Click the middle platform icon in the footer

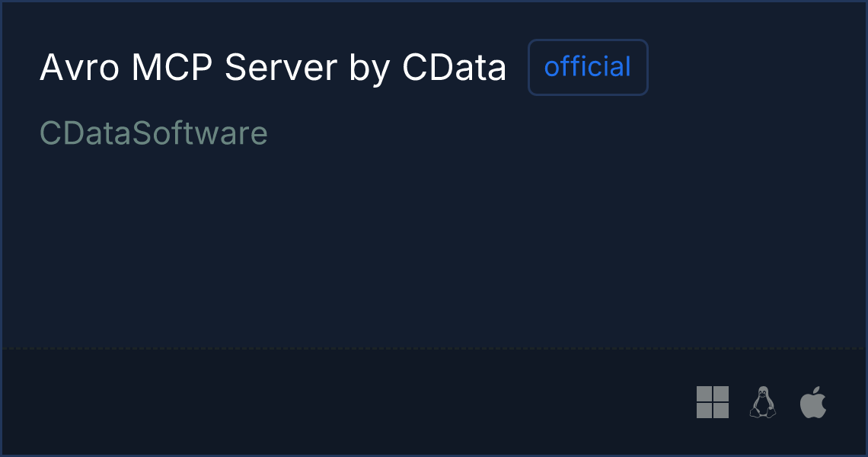[763, 402]
